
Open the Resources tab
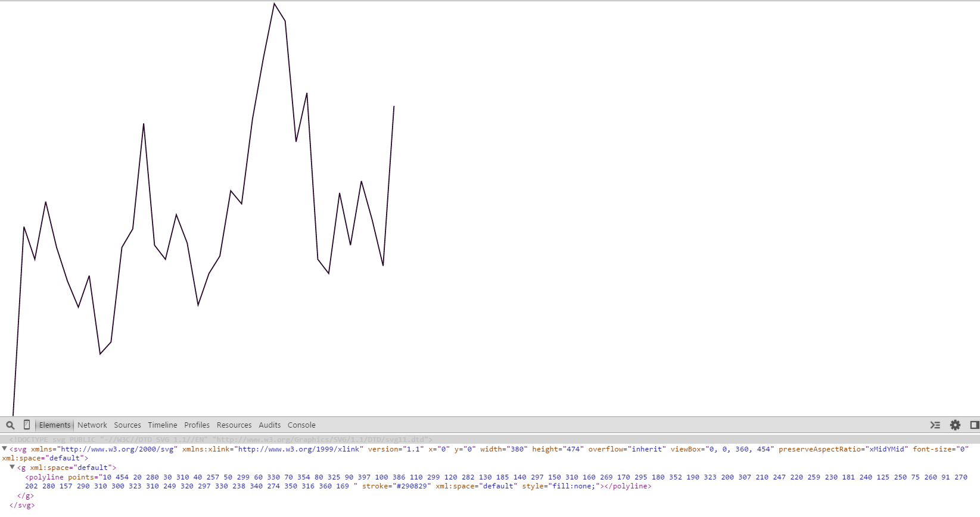pyautogui.click(x=234, y=425)
